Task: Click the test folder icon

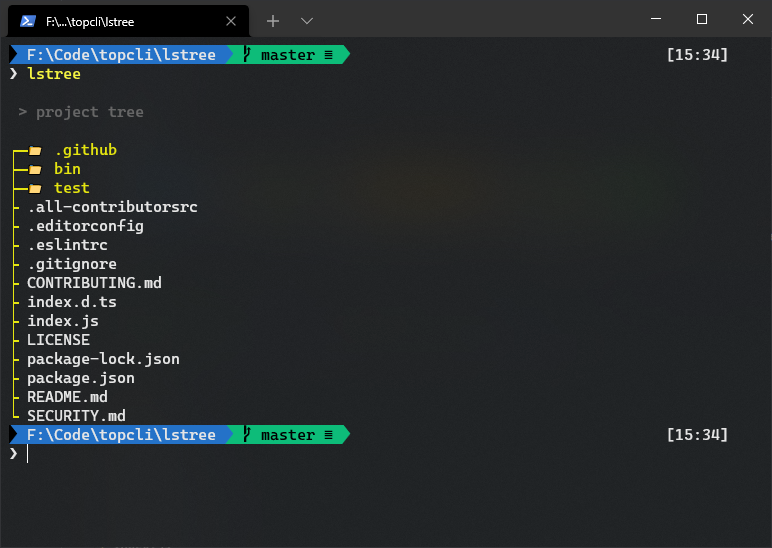Action: pyautogui.click(x=35, y=189)
